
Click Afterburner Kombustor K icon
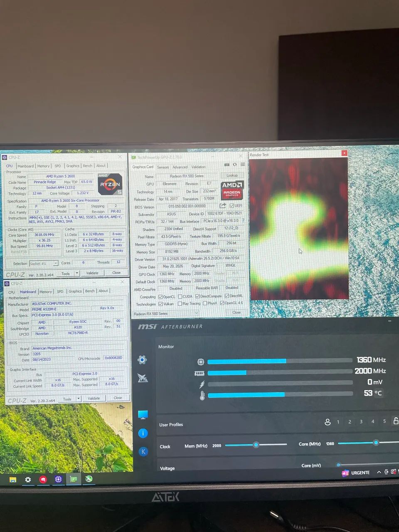coord(143,451)
